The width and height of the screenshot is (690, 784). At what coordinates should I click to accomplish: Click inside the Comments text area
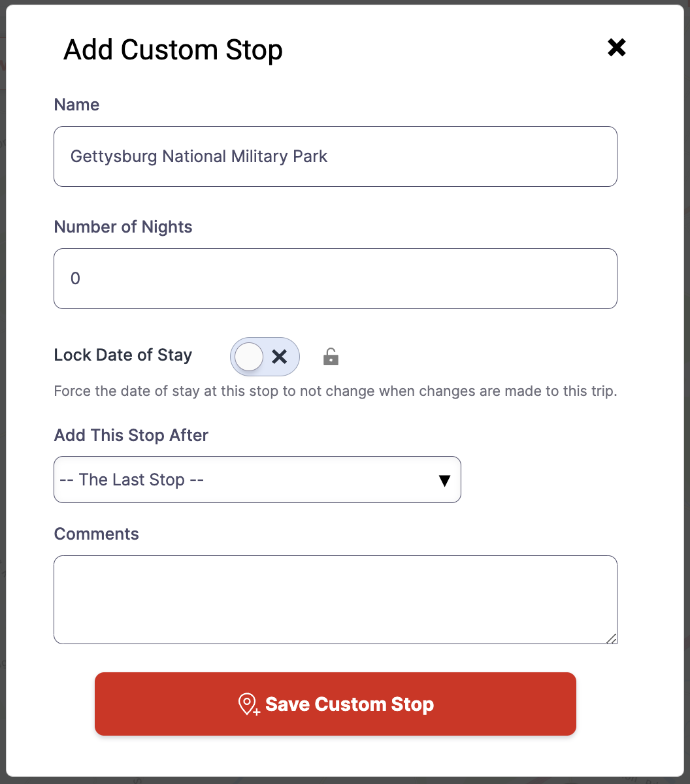(335, 600)
